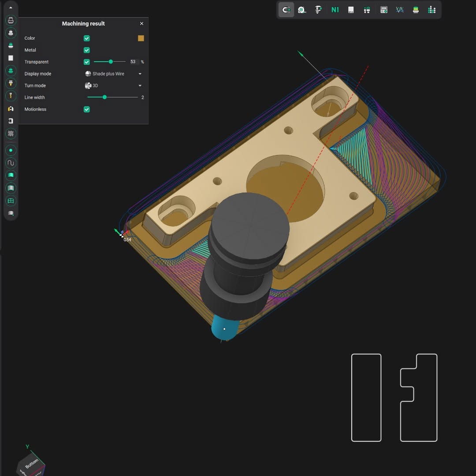Screen dimensions: 476x476
Task: Open the measuring tape tool
Action: coord(302,9)
